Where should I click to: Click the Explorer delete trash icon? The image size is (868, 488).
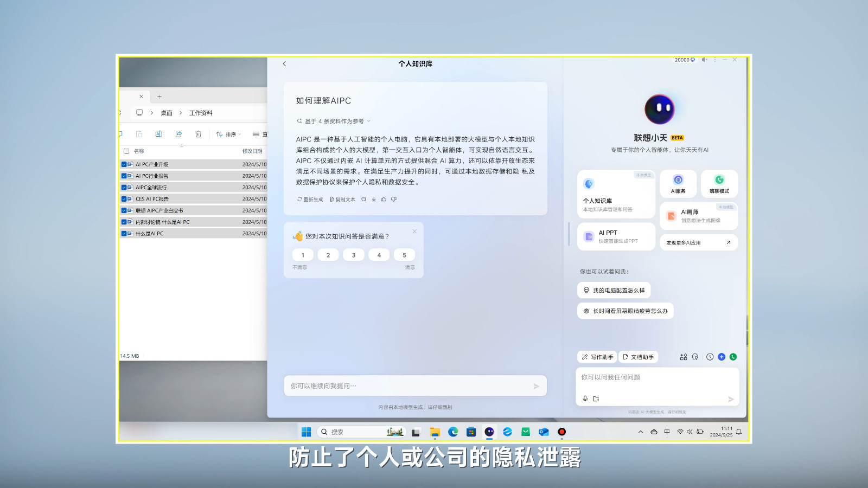click(x=198, y=134)
